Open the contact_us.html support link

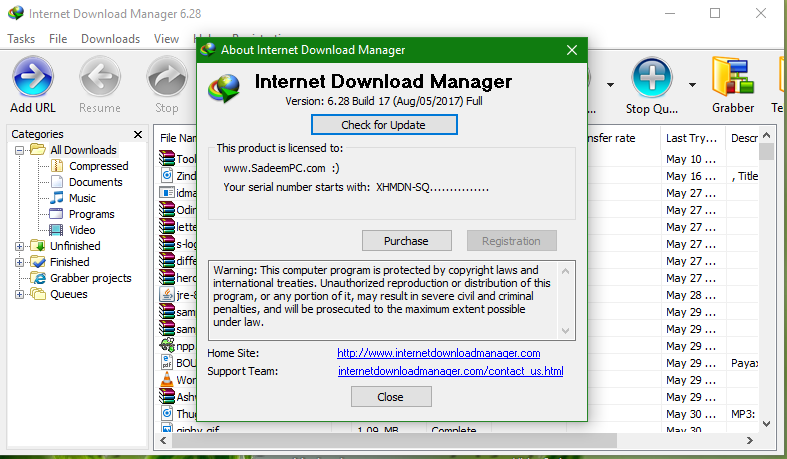pos(450,371)
